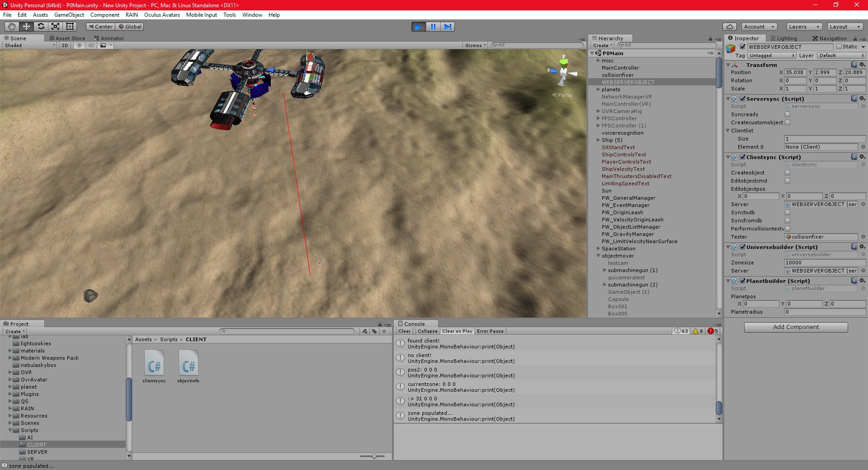Click the Pause button
Image resolution: width=868 pixels, height=470 pixels.
[x=433, y=27]
